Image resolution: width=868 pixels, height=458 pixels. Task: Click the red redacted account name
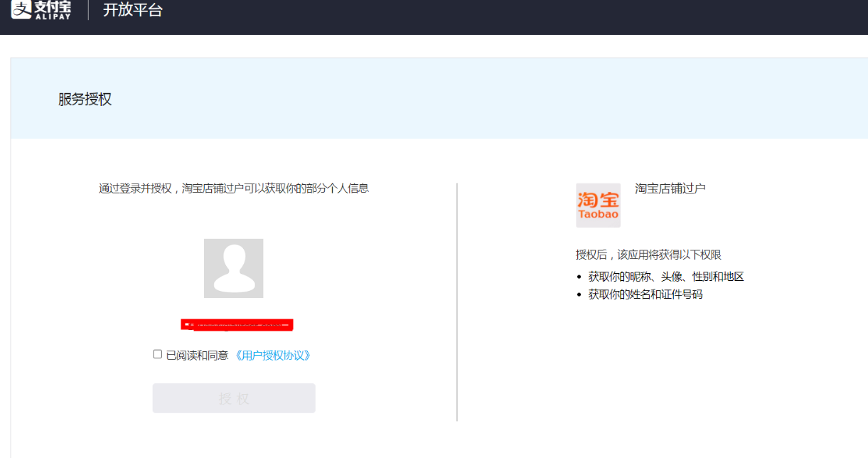(x=237, y=325)
